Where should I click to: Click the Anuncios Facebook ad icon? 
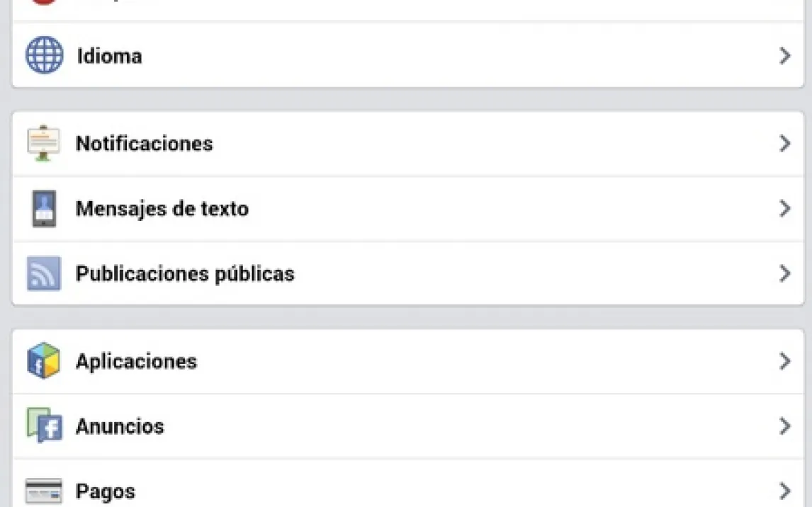click(x=44, y=426)
